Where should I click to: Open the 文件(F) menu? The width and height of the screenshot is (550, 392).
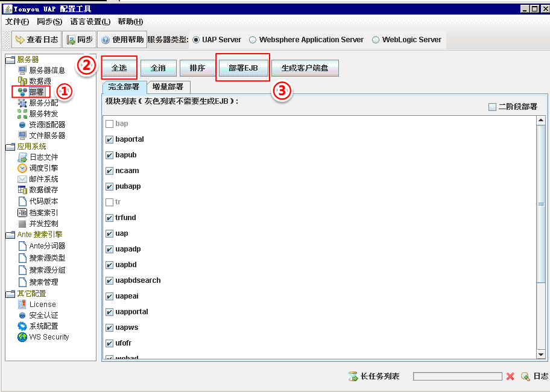tap(17, 22)
